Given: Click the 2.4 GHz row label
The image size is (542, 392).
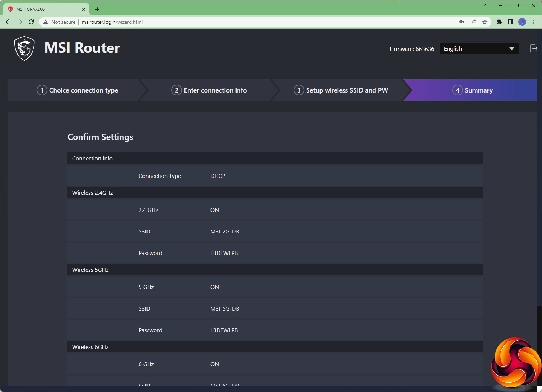Looking at the screenshot, I should tap(148, 210).
